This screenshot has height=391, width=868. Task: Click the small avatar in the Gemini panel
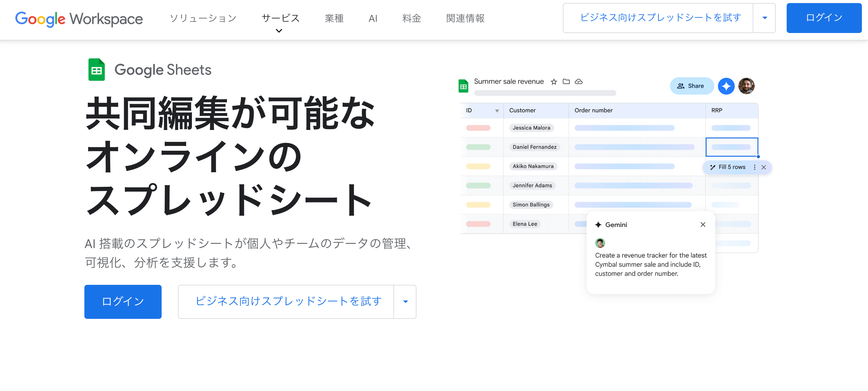click(x=600, y=243)
